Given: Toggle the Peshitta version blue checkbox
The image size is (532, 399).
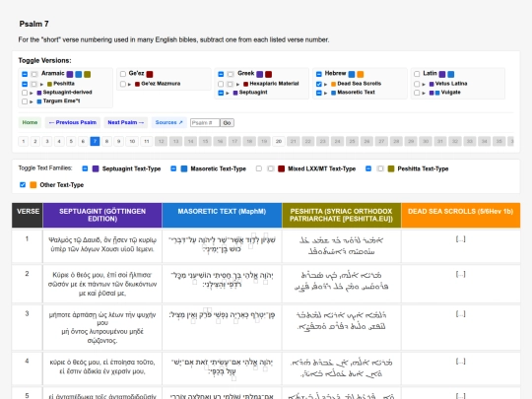Looking at the screenshot, I should (x=25, y=84).
